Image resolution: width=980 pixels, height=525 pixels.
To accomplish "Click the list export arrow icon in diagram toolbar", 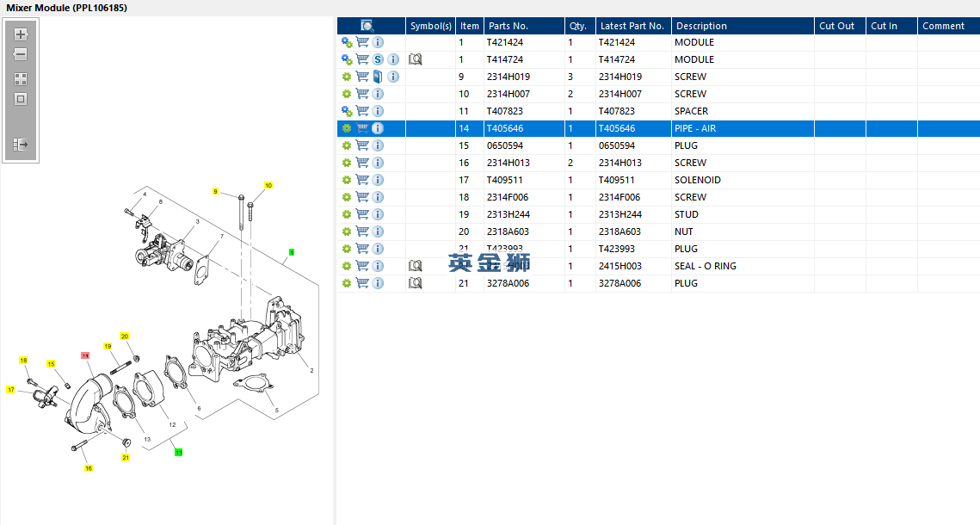I will pyautogui.click(x=21, y=145).
